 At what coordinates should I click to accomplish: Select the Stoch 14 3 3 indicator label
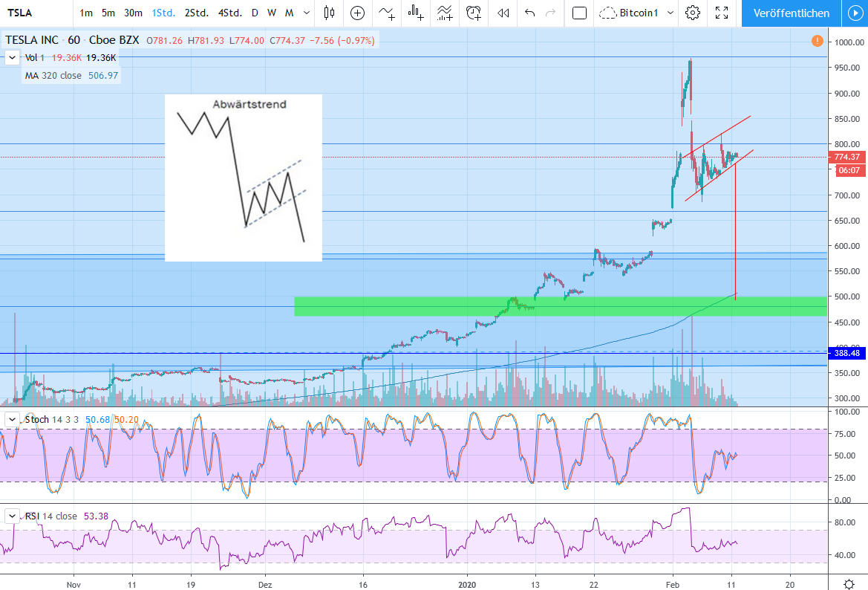[52, 419]
